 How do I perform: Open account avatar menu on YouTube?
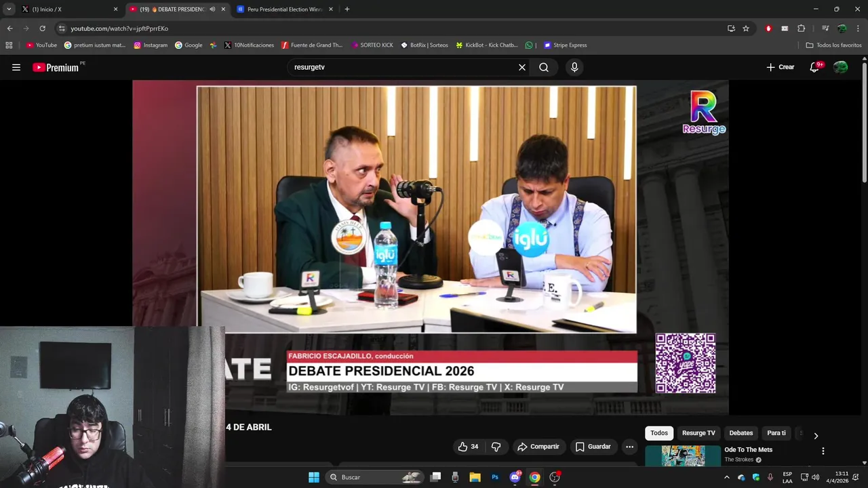click(841, 67)
